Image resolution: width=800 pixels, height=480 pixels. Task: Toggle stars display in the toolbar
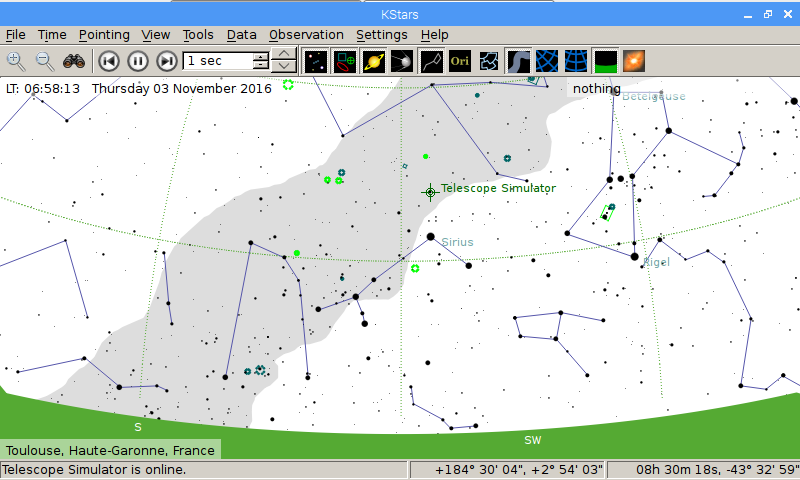coord(315,61)
